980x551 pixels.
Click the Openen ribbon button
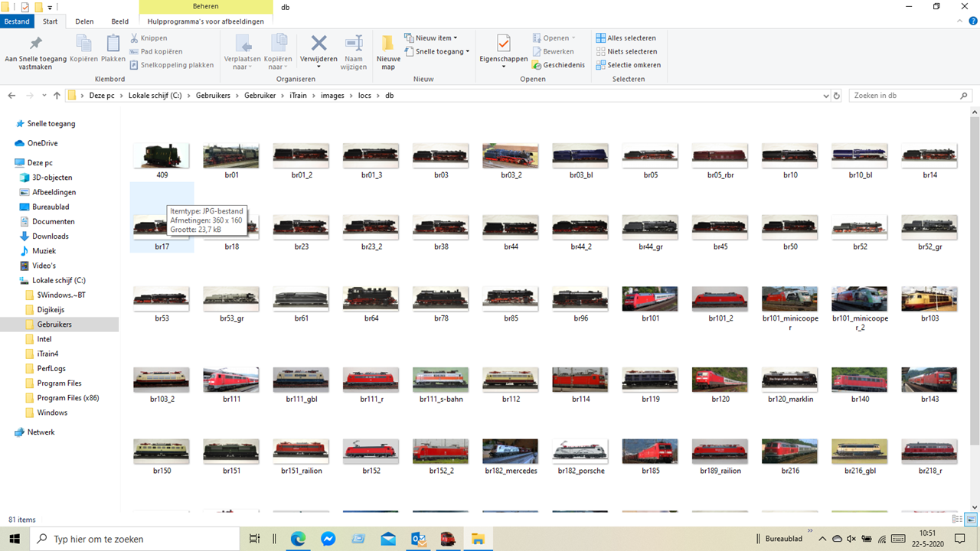(554, 37)
